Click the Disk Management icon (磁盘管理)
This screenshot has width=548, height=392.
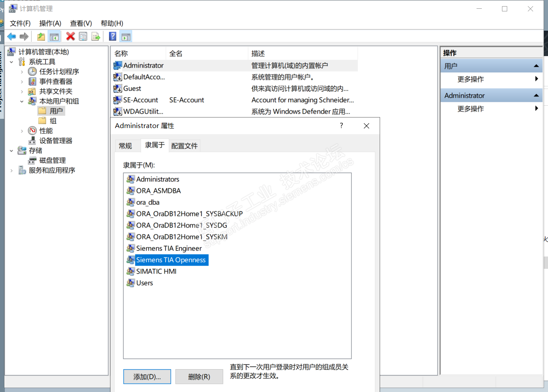(x=32, y=160)
